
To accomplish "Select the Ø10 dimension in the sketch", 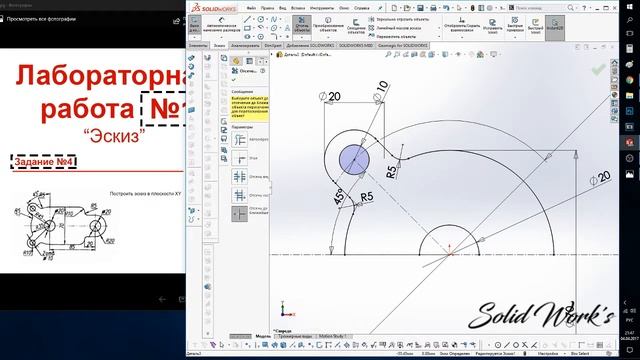I will click(381, 91).
